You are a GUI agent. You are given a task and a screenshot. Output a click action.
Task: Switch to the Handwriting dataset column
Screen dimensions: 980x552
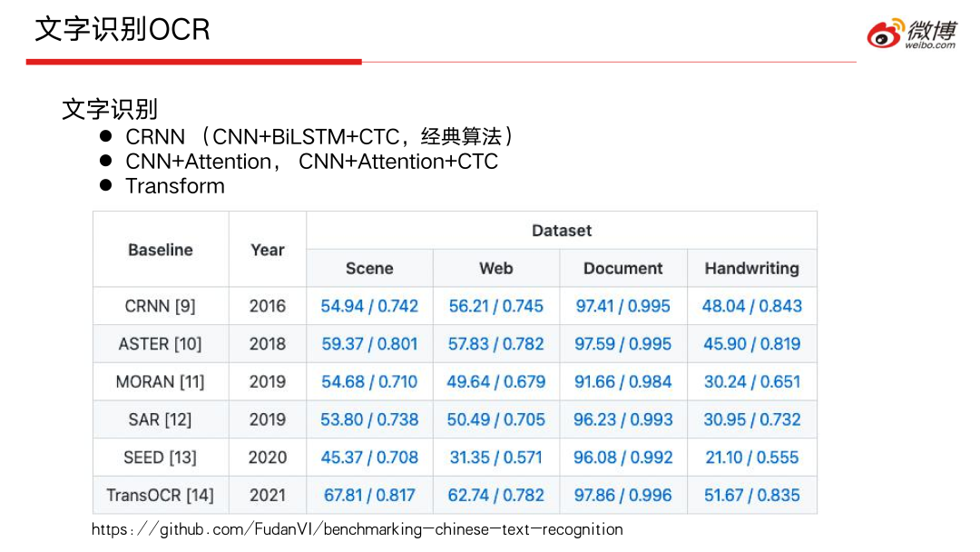tap(751, 268)
